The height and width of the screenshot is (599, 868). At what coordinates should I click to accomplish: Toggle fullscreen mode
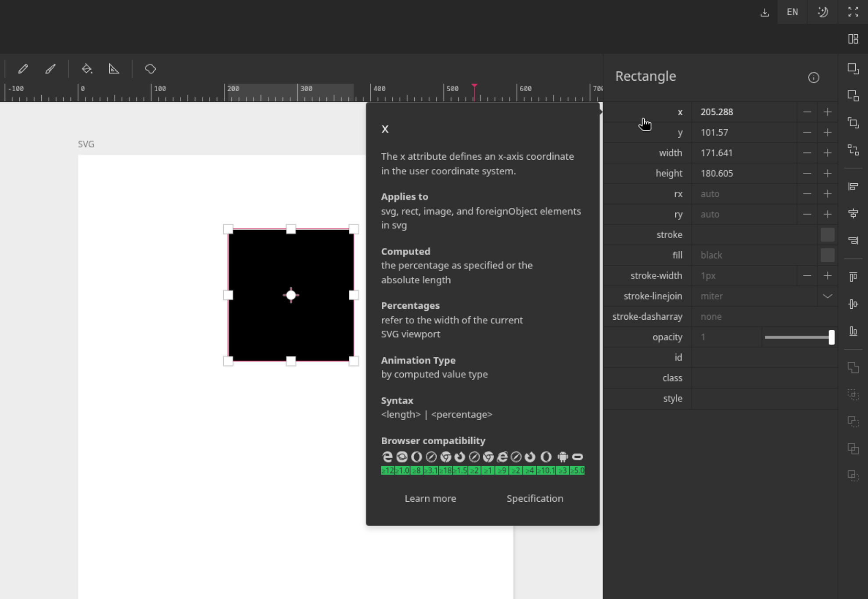point(853,12)
